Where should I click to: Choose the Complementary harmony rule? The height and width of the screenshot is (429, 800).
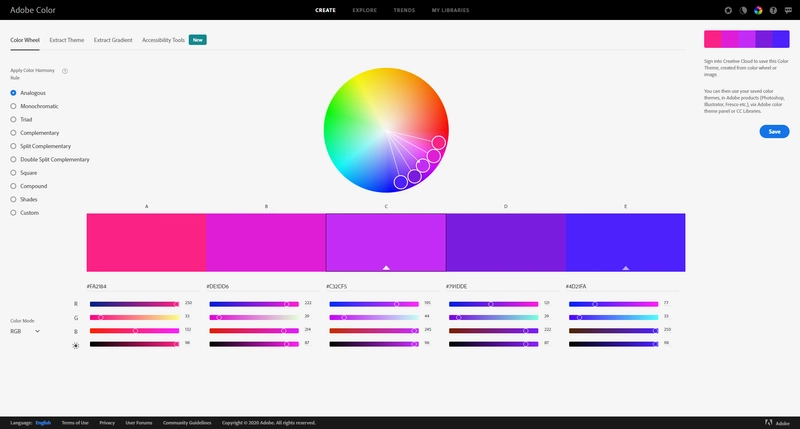(35, 133)
